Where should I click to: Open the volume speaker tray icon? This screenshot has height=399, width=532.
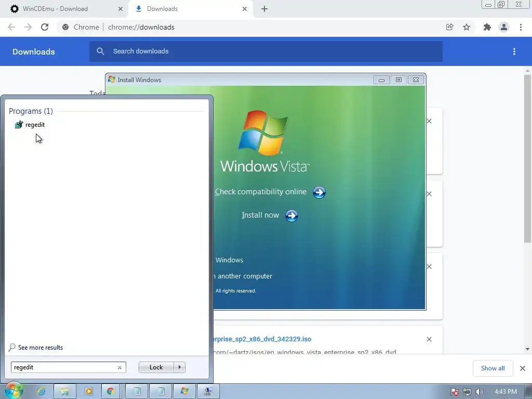[479, 392]
